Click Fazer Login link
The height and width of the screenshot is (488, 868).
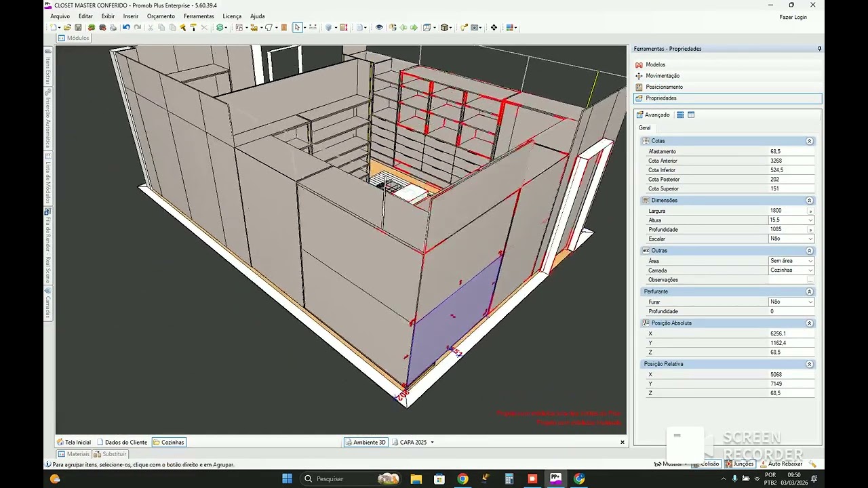[793, 17]
